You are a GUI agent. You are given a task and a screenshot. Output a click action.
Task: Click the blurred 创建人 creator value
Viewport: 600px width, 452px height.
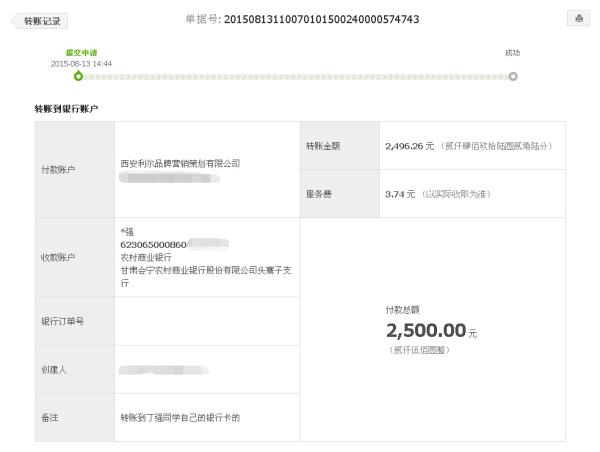tap(164, 370)
